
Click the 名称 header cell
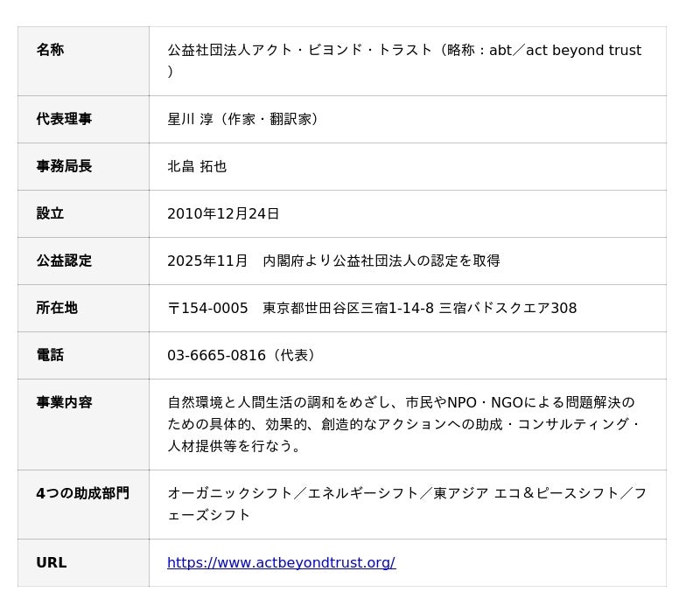click(83, 61)
